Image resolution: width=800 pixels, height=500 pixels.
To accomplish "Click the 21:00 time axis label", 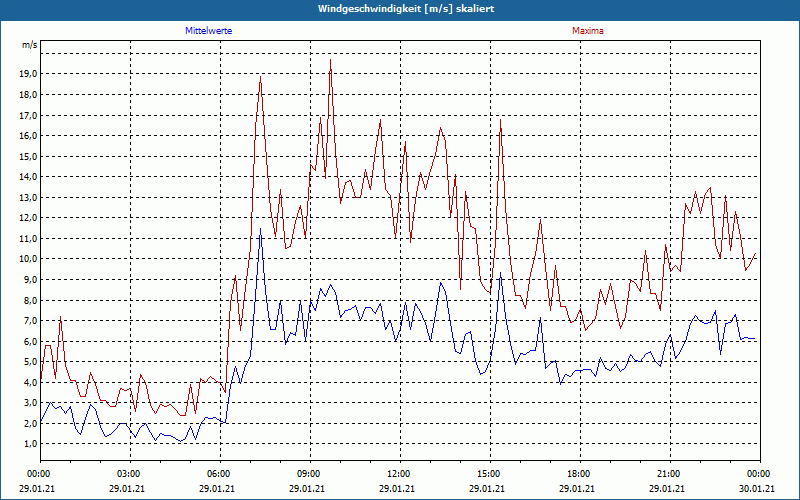I will click(x=670, y=474).
